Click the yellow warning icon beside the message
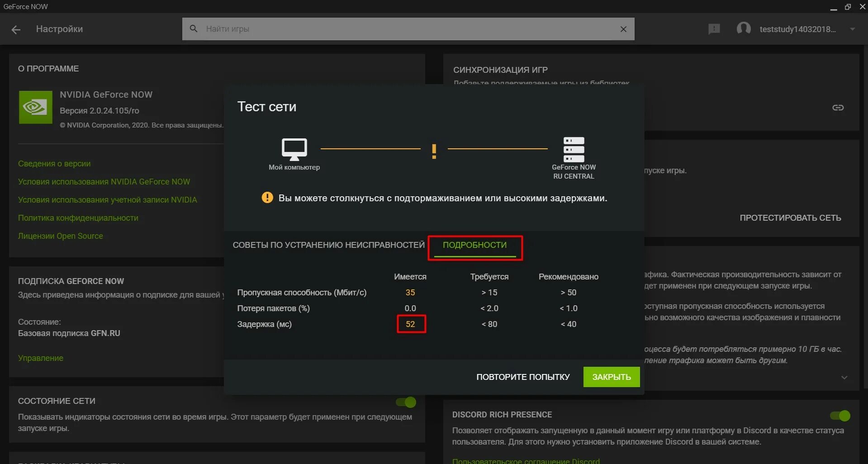868x464 pixels. pyautogui.click(x=267, y=198)
